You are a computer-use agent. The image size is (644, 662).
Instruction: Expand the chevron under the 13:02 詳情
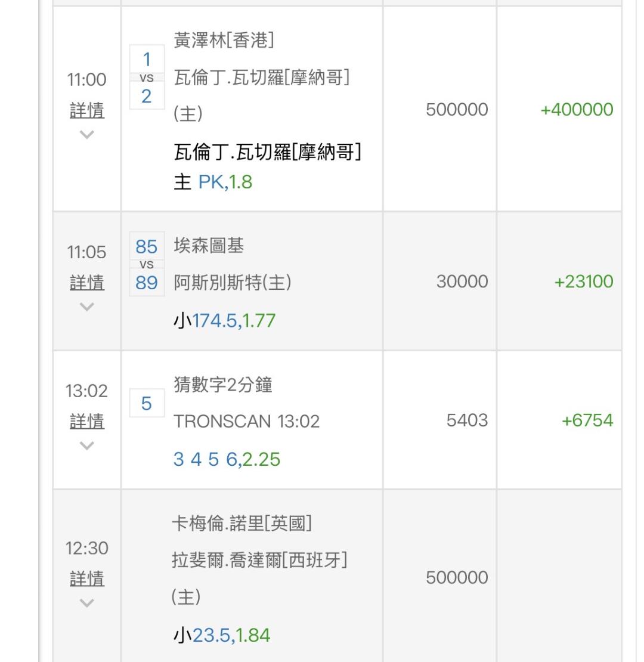[87, 446]
